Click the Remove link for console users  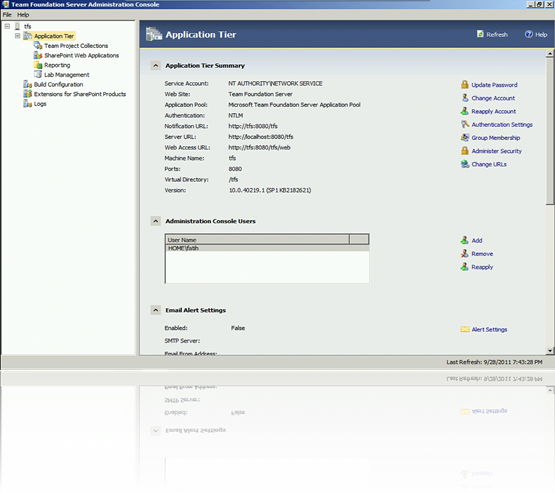click(482, 254)
